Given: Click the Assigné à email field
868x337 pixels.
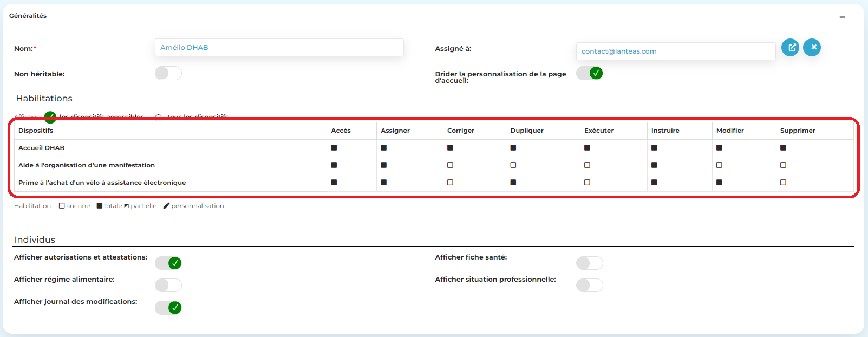Looking at the screenshot, I should (x=675, y=51).
